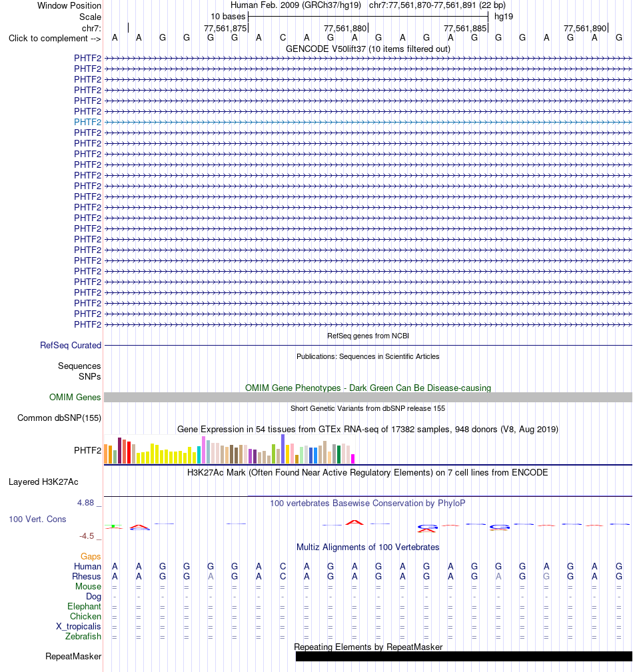Click the Human Feb. 2009 (GRCh37/hg19) position title
Screen dimensions: 633x672
point(295,5)
